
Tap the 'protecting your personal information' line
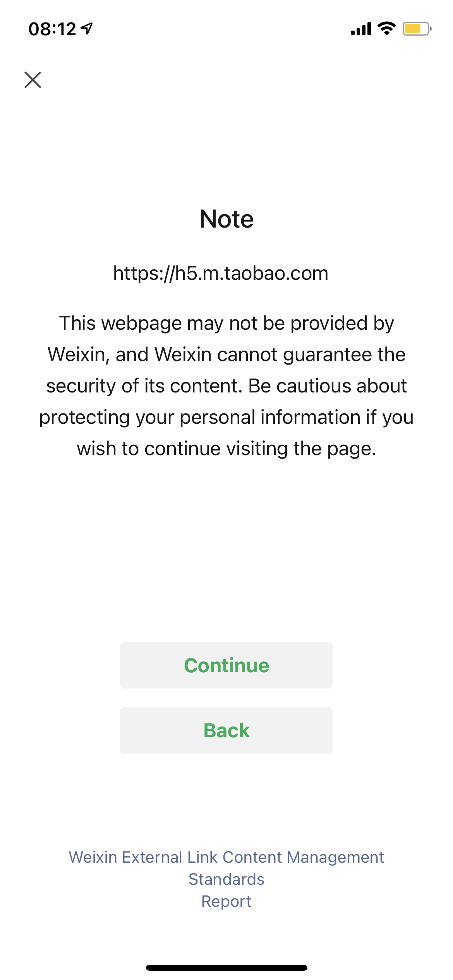[226, 417]
